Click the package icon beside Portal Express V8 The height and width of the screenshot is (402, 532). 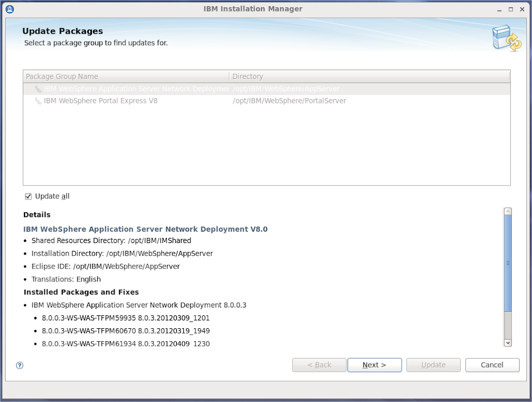pos(38,101)
